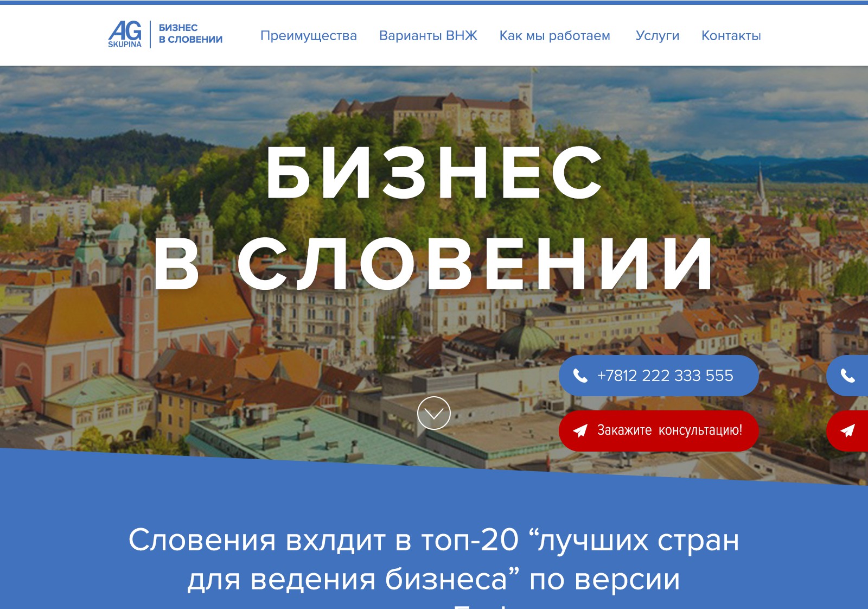Viewport: 868px width, 609px height.
Task: Click the scroll-down circle arrow
Action: (434, 413)
